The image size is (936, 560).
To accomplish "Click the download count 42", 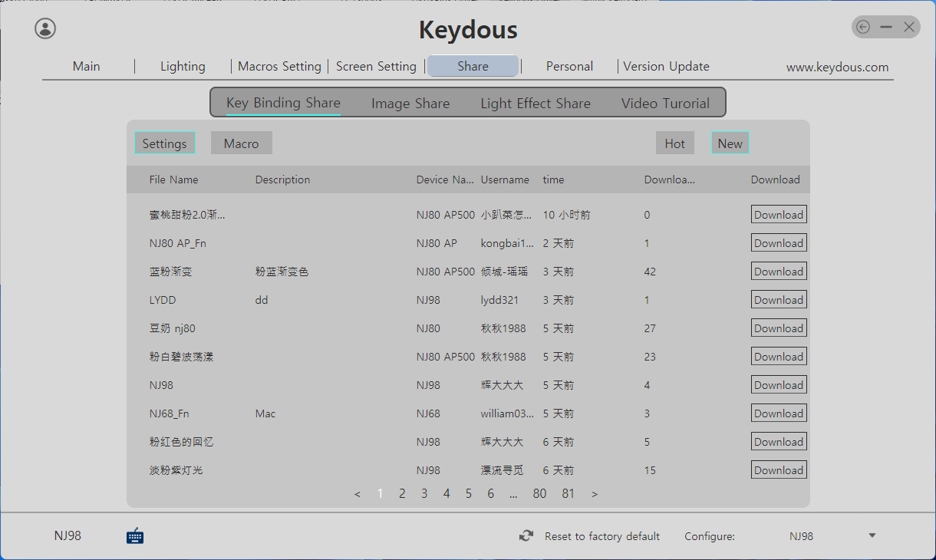I will (x=650, y=272).
